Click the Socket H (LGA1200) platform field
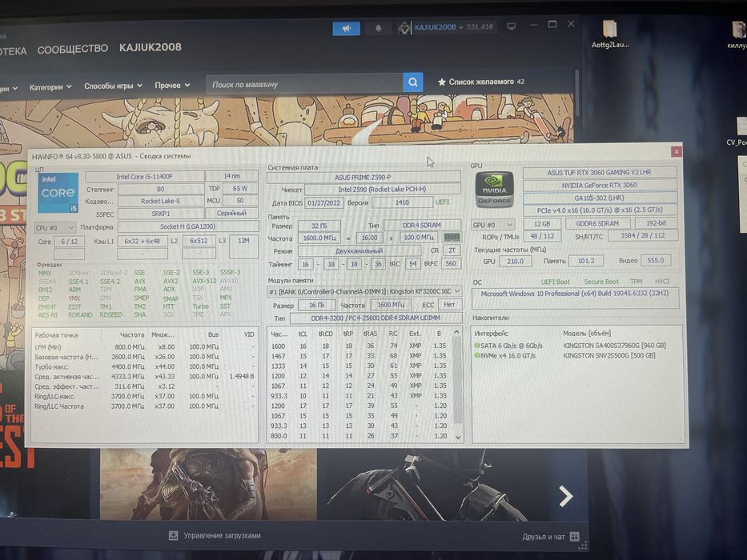Viewport: 747px width, 560px height. 187,226
